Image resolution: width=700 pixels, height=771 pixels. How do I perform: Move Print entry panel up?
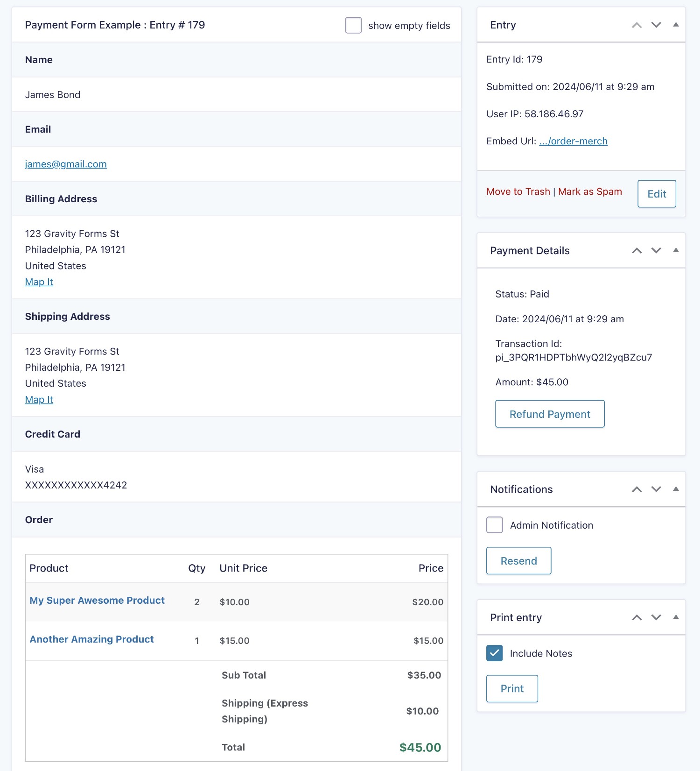(x=637, y=617)
